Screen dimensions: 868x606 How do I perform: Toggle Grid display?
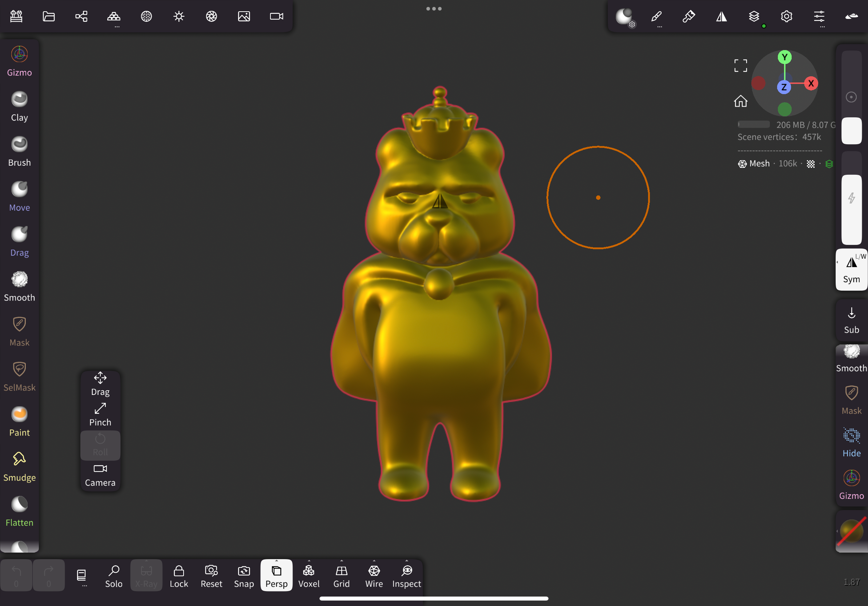pos(341,575)
